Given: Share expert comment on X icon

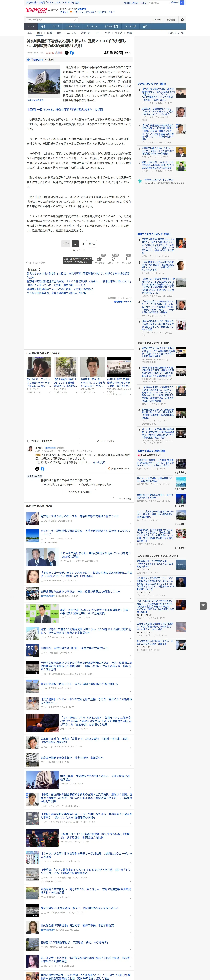Looking at the screenshot, I should pyautogui.click(x=37, y=469).
